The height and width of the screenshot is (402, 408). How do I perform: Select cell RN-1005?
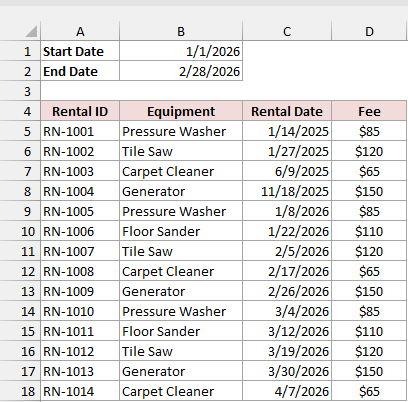pyautogui.click(x=80, y=211)
